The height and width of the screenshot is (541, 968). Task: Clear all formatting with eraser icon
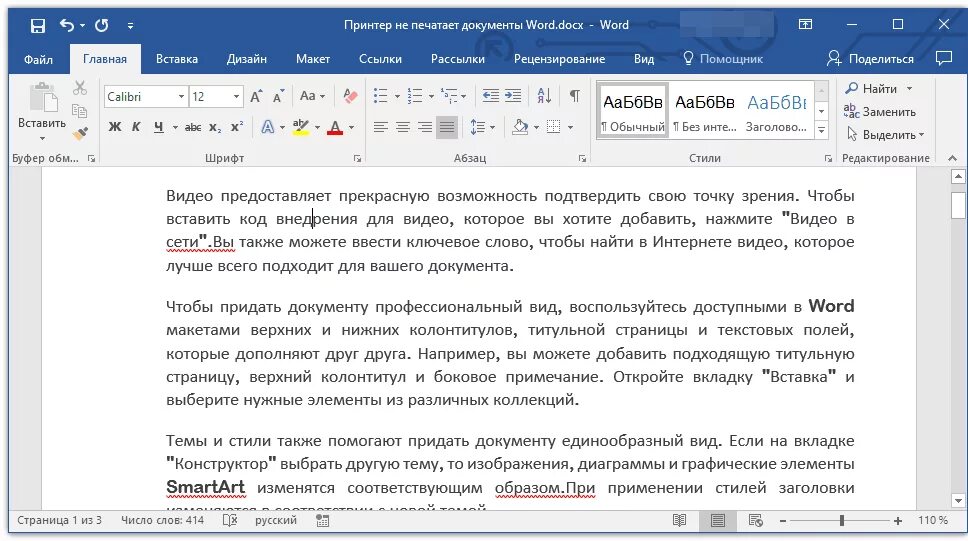pyautogui.click(x=350, y=96)
